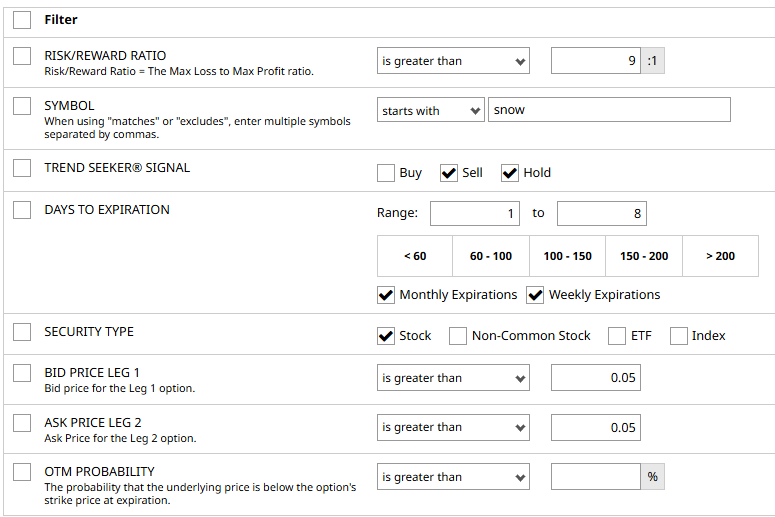775x517 pixels.
Task: Tick the Risk/Reward Ratio filter checkbox
Action: click(22, 56)
